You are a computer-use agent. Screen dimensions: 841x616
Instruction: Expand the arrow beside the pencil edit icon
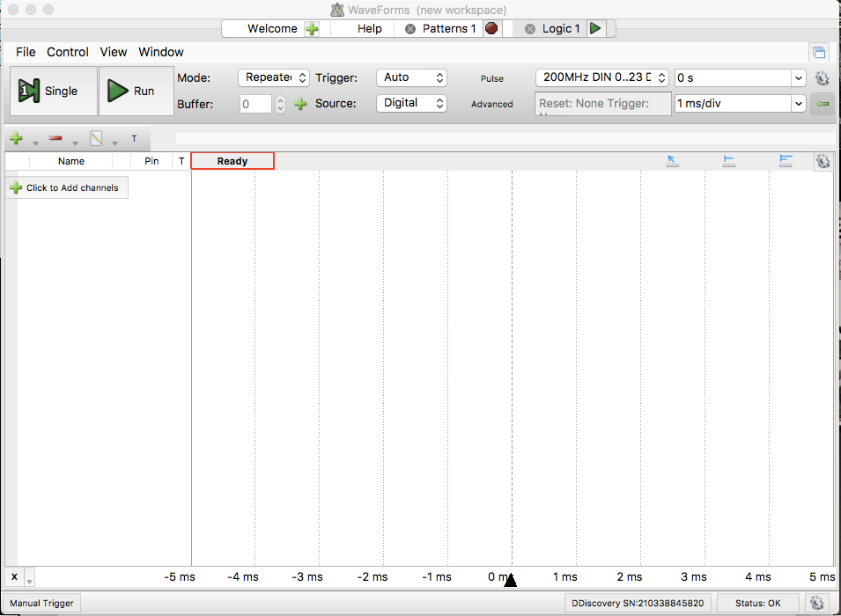pyautogui.click(x=114, y=143)
